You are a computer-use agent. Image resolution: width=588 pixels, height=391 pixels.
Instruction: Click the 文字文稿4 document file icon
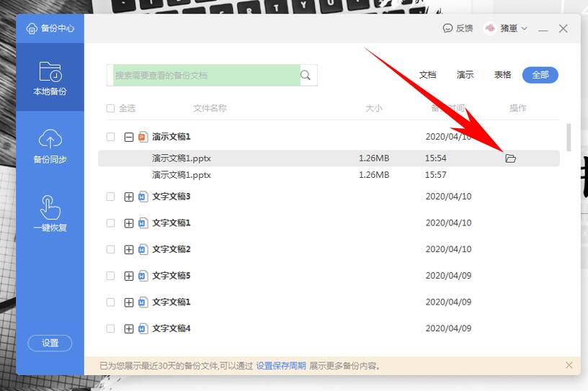point(143,329)
